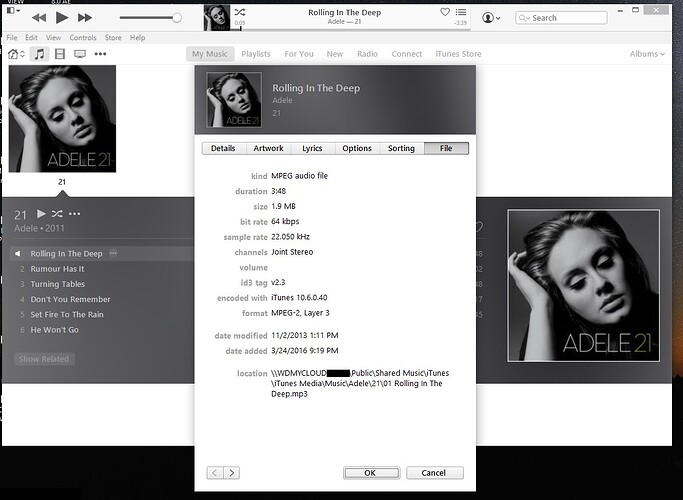Open the Sorting tab in info dialog
The height and width of the screenshot is (500, 683).
401,149
